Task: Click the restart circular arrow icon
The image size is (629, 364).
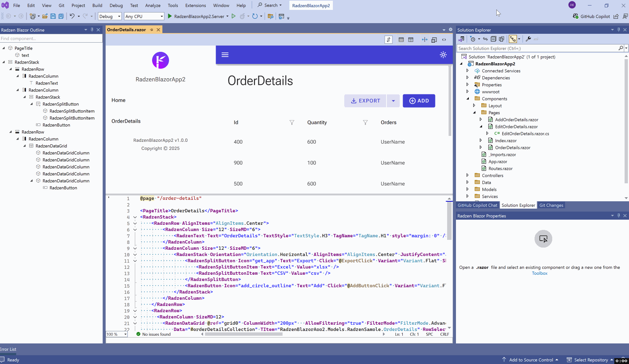Action: [255, 16]
